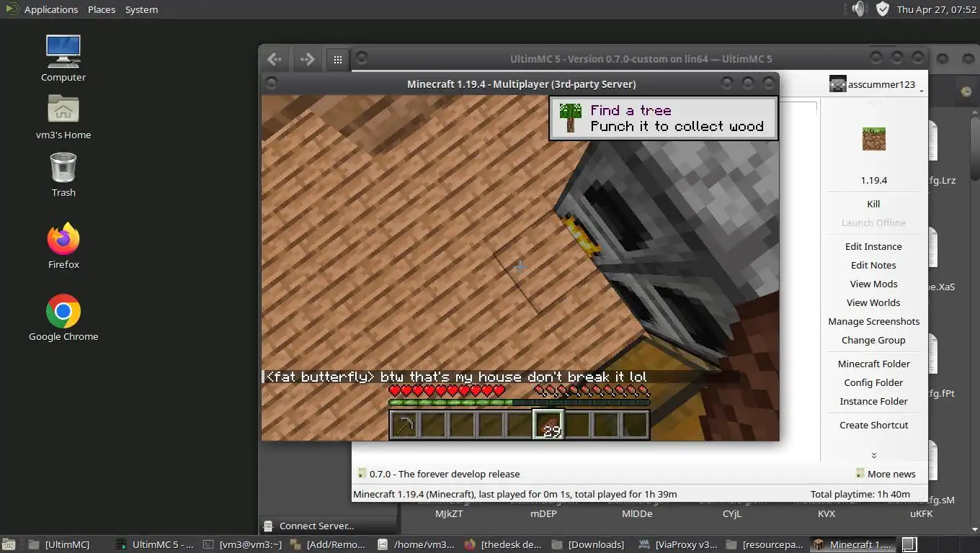Screen dimensions: 980x553
Task: Select the hotbar slot holding 29 items
Action: click(x=548, y=425)
